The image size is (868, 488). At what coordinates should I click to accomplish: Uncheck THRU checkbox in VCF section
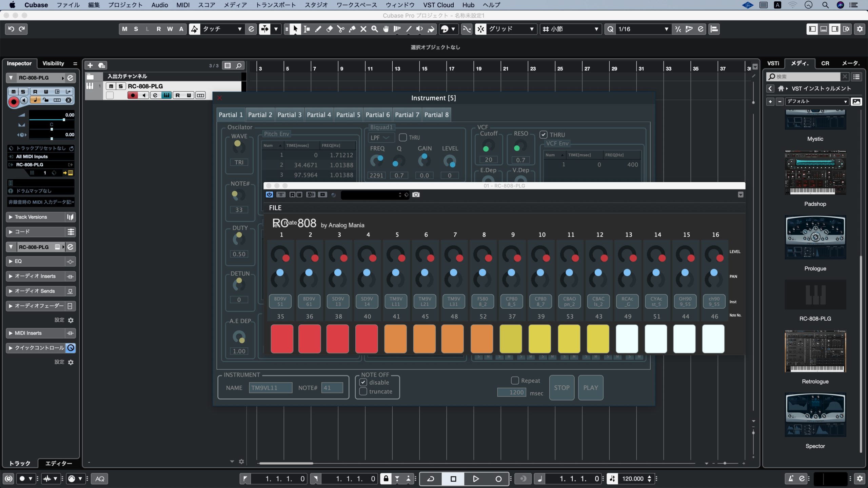tap(544, 135)
